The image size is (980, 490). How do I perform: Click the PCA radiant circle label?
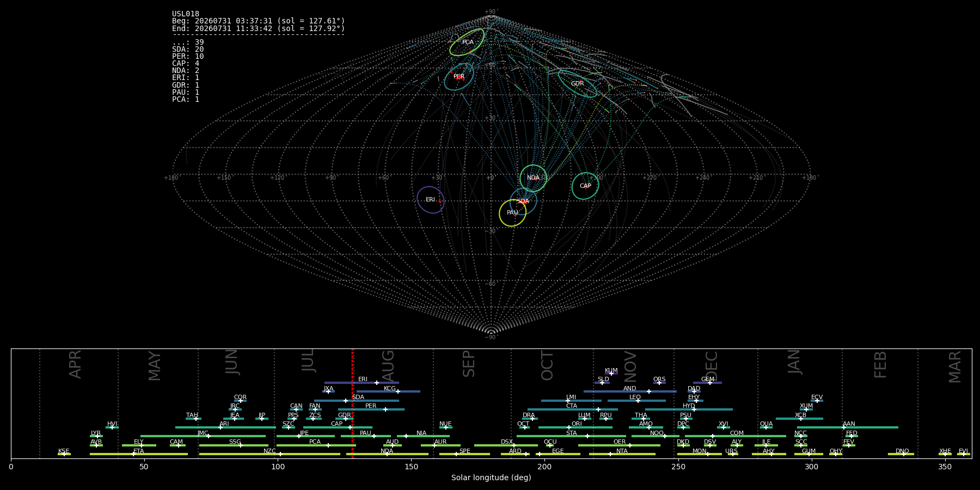468,42
